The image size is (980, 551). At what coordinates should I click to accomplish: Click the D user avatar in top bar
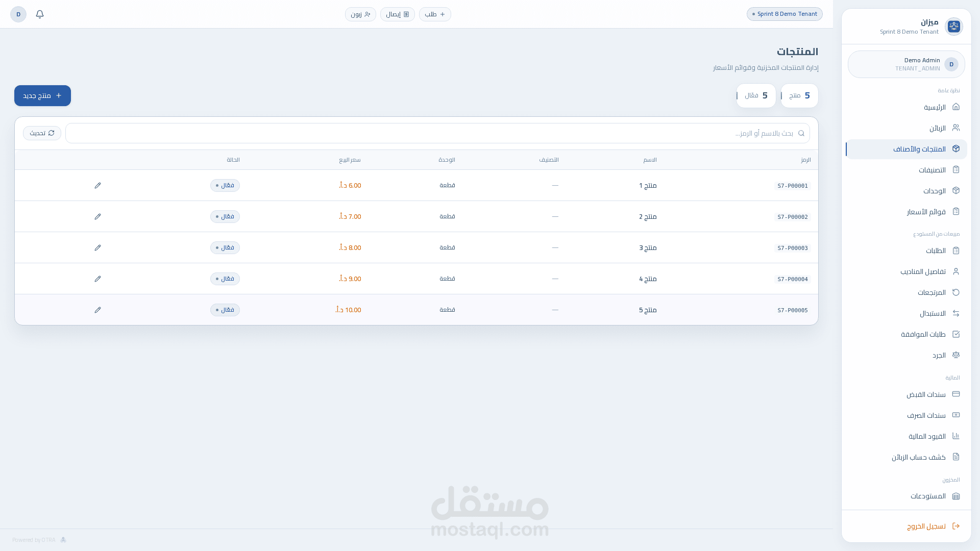pos(18,14)
